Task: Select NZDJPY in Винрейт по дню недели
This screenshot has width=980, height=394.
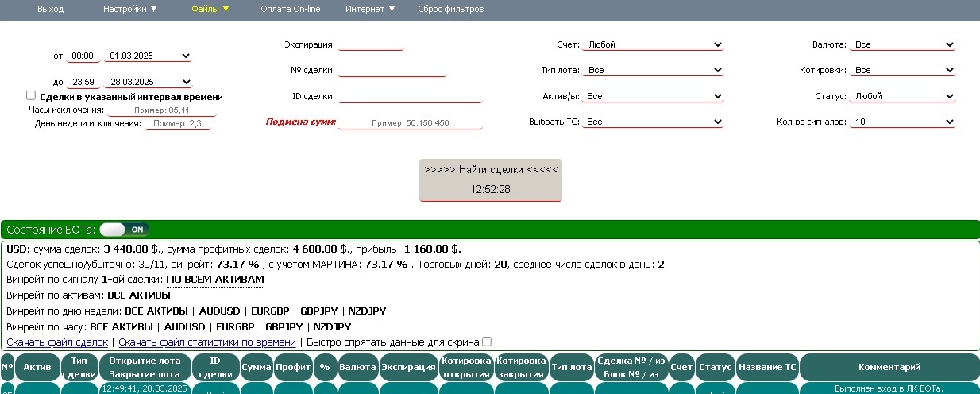Action: pyautogui.click(x=368, y=311)
